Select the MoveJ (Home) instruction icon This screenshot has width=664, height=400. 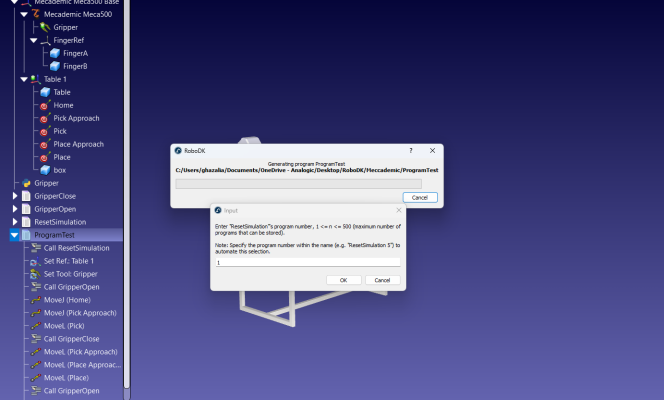point(36,300)
